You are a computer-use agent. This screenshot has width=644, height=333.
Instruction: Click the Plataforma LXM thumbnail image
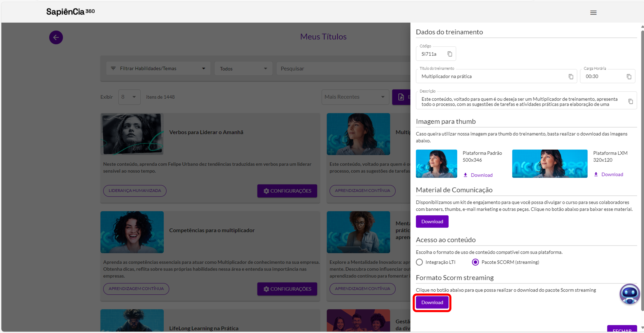[549, 164]
